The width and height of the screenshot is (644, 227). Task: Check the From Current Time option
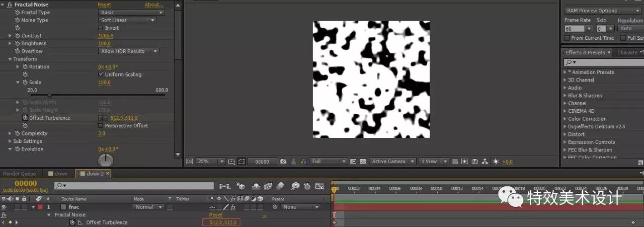point(567,38)
